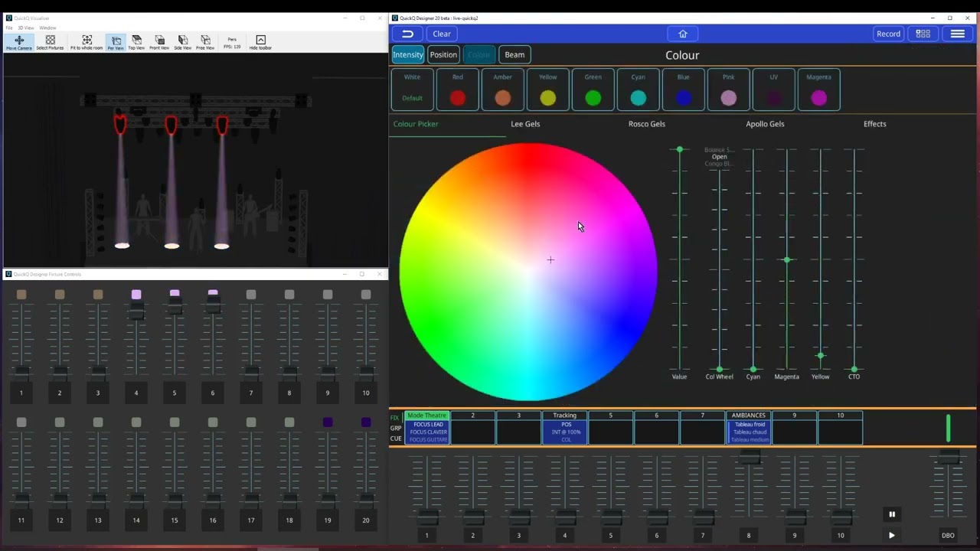Click playback button numbered 1
Image resolution: width=980 pixels, height=551 pixels.
pyautogui.click(x=427, y=536)
